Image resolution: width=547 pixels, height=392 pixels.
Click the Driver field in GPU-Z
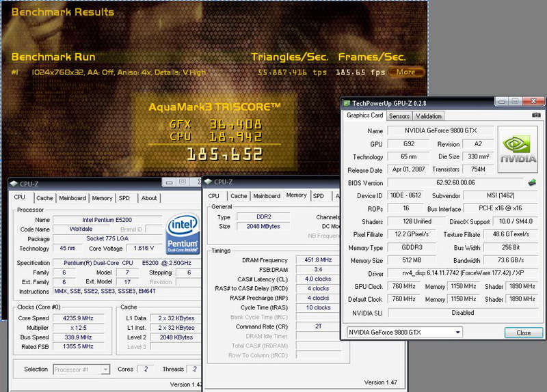[x=463, y=273]
